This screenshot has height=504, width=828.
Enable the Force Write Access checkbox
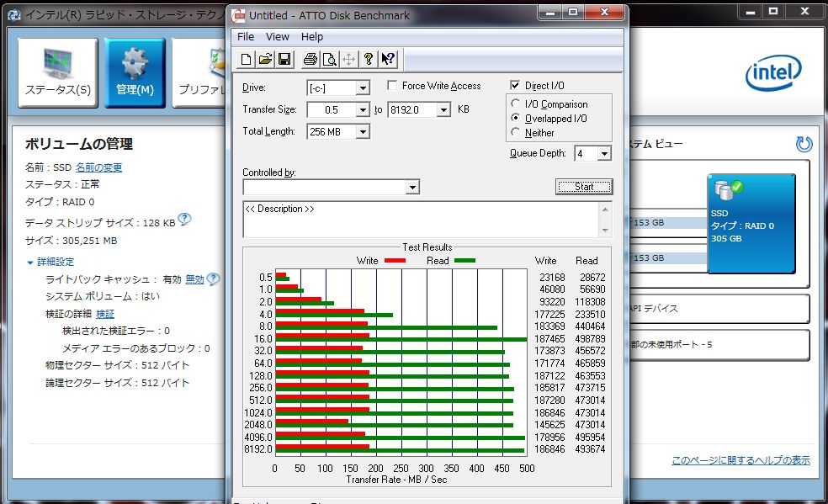tap(392, 86)
